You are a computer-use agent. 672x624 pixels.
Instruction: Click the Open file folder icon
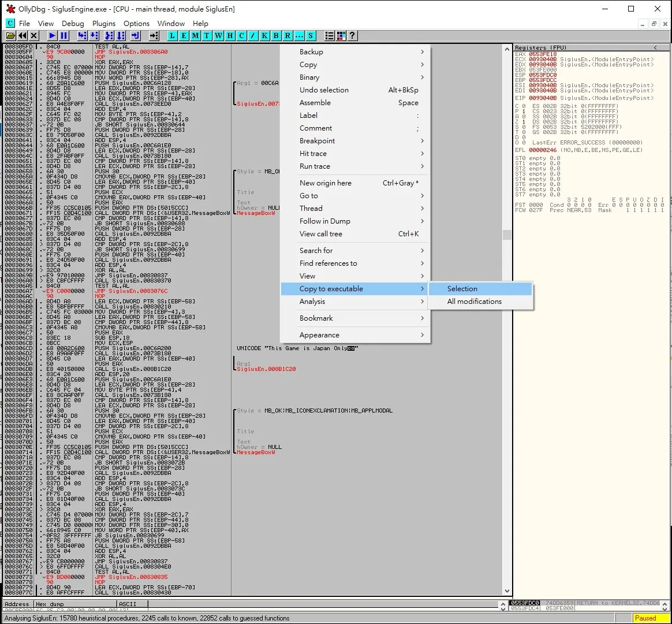point(10,36)
